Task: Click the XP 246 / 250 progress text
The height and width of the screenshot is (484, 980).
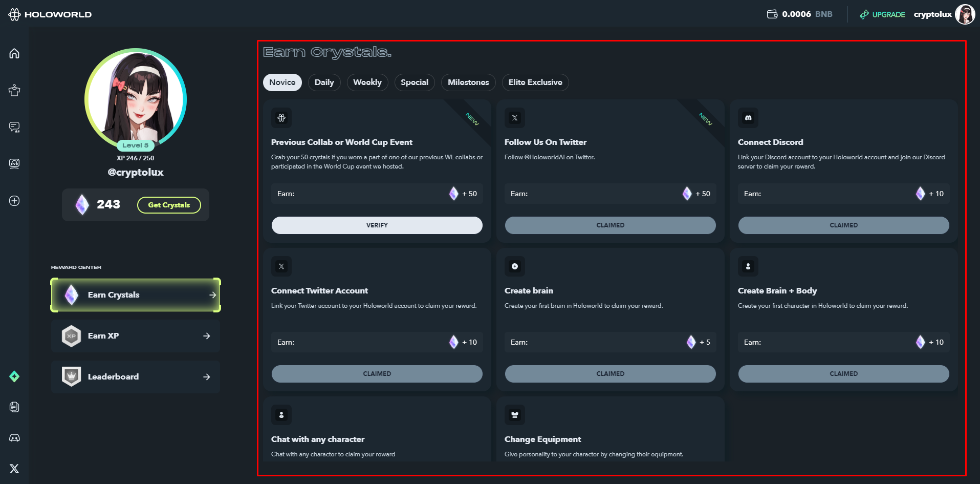Action: point(135,158)
